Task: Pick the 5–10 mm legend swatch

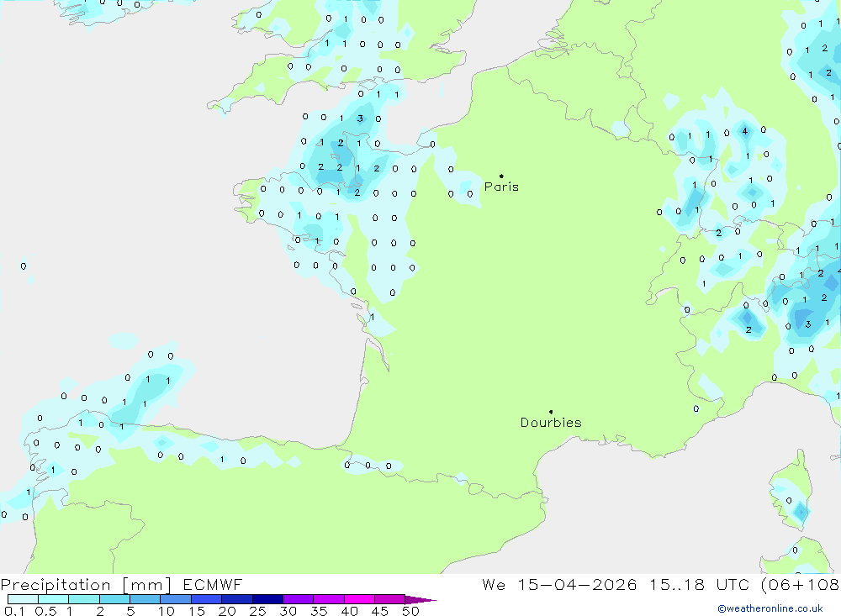Action: (145, 599)
